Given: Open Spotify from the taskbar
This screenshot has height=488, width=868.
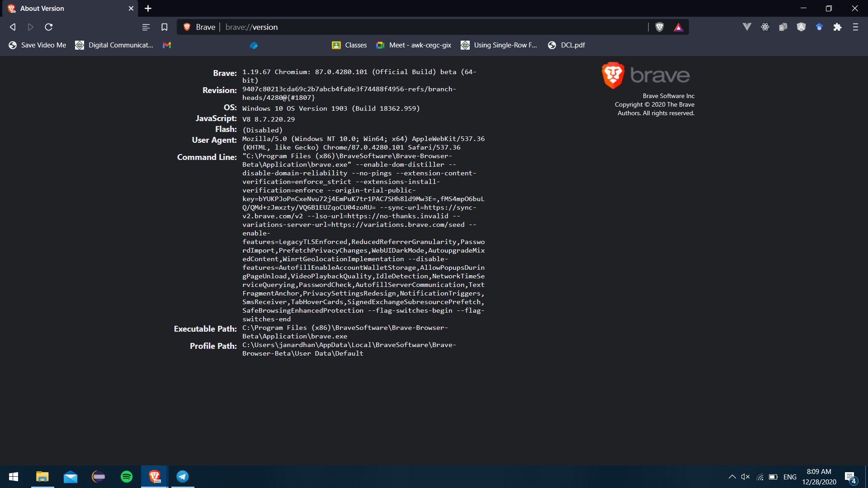Looking at the screenshot, I should tap(127, 477).
